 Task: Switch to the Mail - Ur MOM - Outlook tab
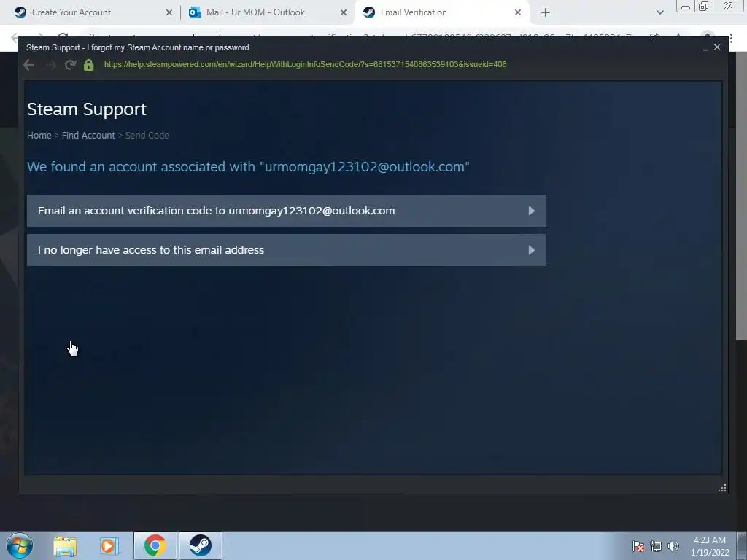[268, 12]
